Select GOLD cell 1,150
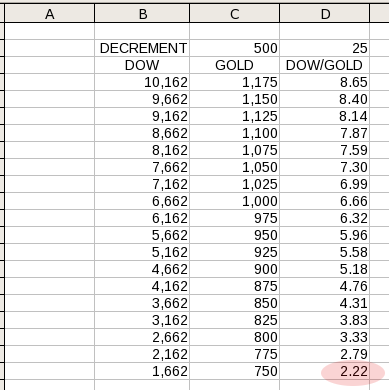Screen dimensions: 389x390 tap(234, 99)
